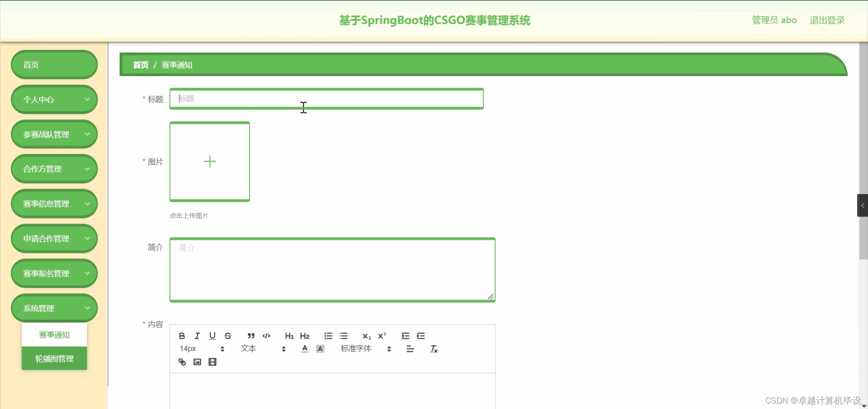868x409 pixels.
Task: Open the text color picker
Action: pyautogui.click(x=305, y=348)
